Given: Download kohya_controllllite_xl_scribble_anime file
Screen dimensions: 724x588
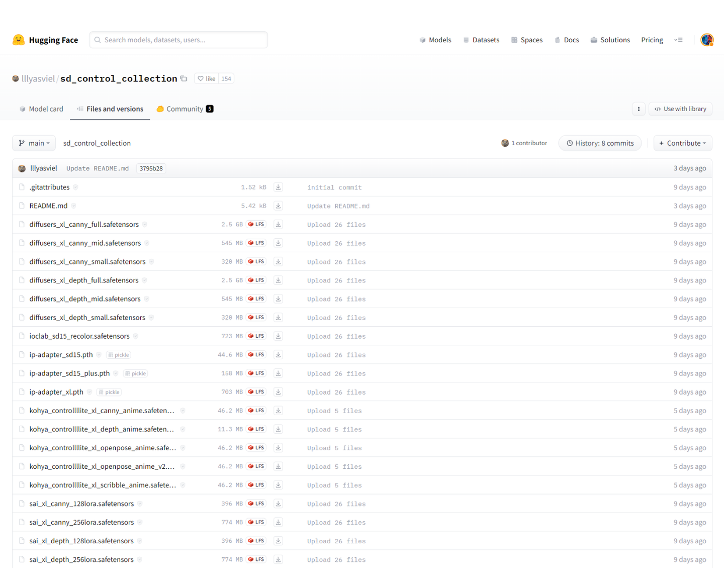Looking at the screenshot, I should point(278,484).
